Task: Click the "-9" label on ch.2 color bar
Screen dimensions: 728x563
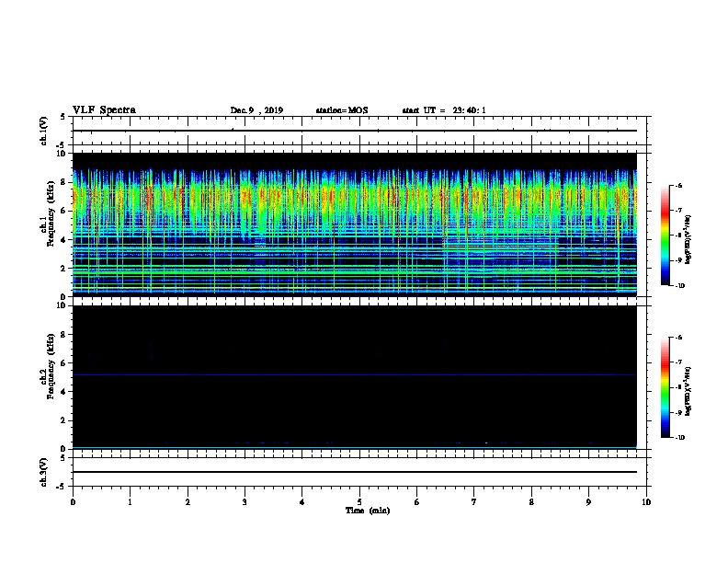Action: pos(677,412)
